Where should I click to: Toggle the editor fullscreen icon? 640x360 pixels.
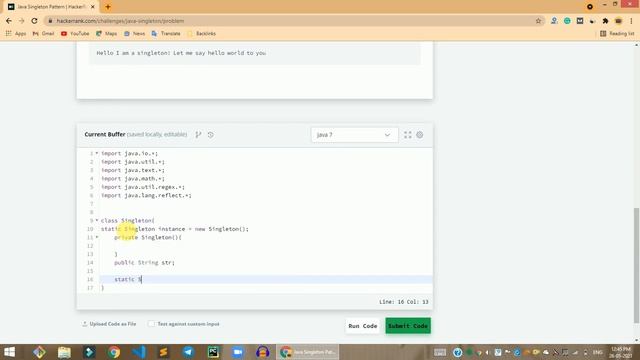point(408,135)
